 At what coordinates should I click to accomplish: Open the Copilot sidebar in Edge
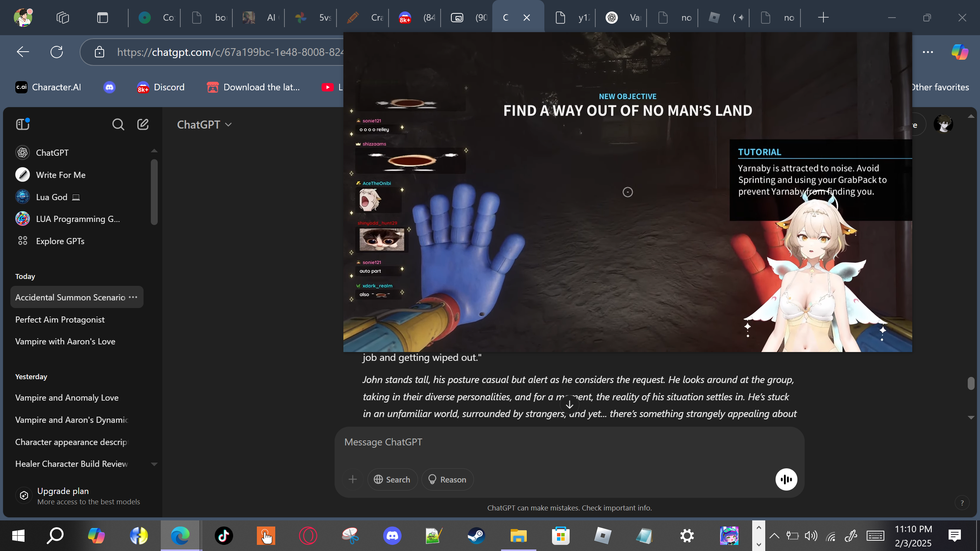960,52
